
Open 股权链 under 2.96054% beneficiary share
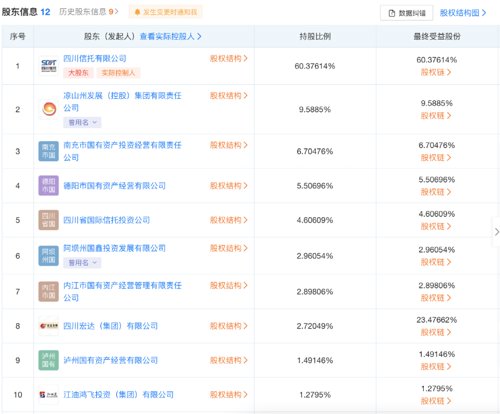(436, 262)
